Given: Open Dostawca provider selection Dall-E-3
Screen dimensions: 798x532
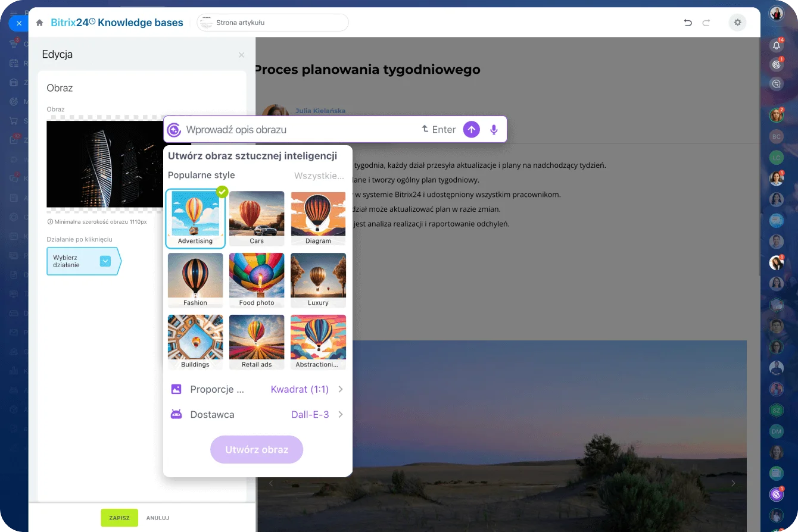Looking at the screenshot, I should click(x=257, y=415).
